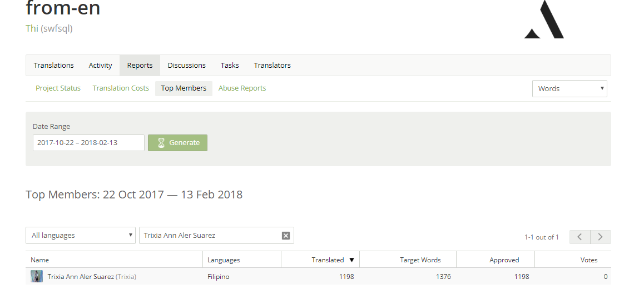Click Trixia's avatar thumbnail
Image resolution: width=644 pixels, height=294 pixels.
click(x=37, y=276)
